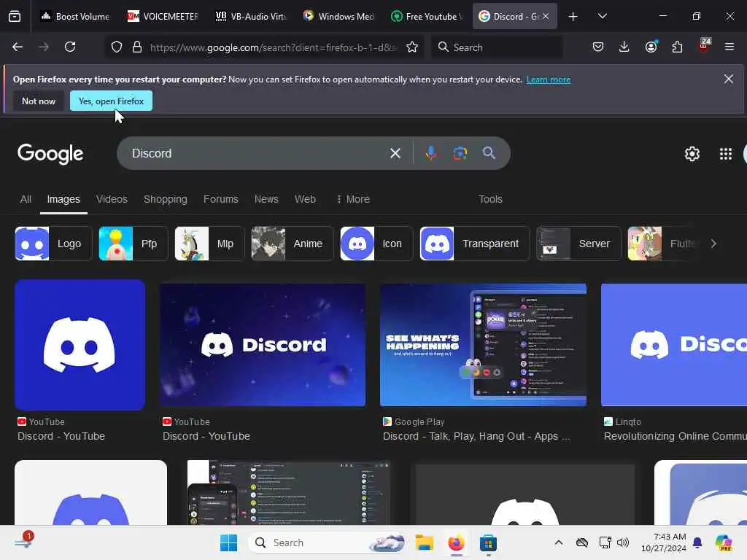Click the Not now button
The height and width of the screenshot is (560, 747).
click(39, 101)
